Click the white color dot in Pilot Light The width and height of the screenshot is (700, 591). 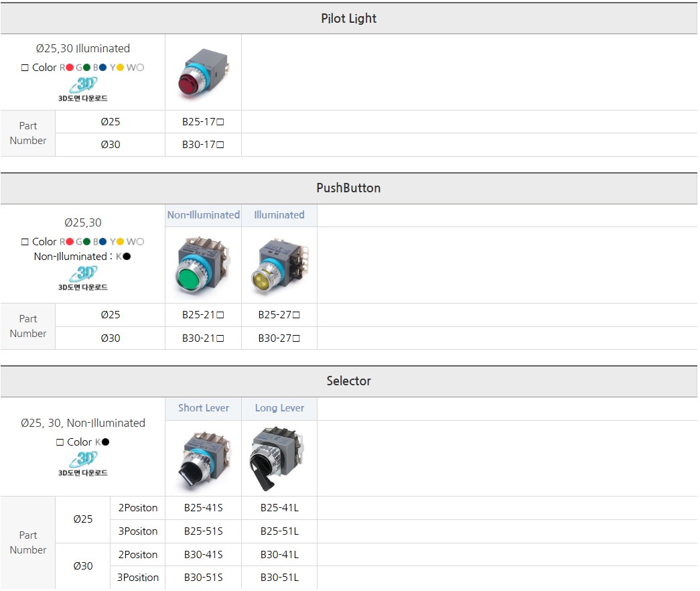pyautogui.click(x=140, y=68)
